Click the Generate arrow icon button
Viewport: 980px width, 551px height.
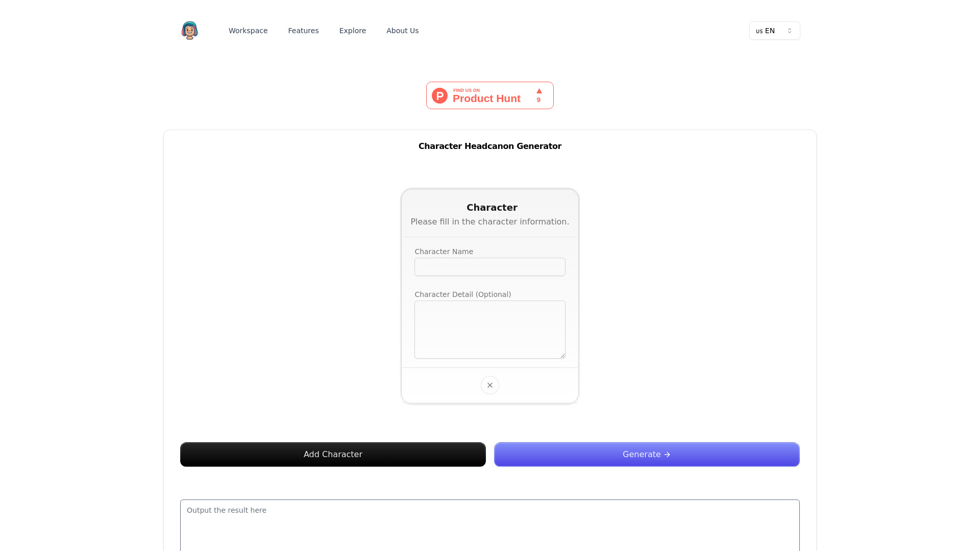667,454
